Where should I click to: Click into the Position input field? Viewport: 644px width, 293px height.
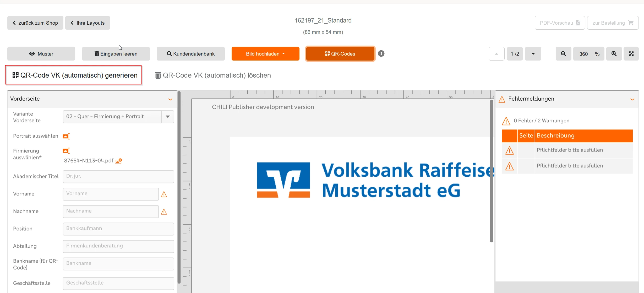(x=118, y=229)
